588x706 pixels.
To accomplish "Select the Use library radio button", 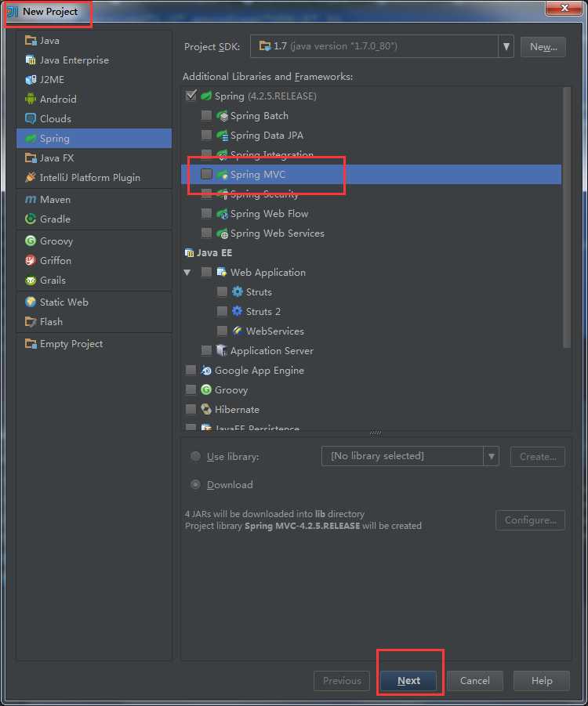I will (x=195, y=456).
